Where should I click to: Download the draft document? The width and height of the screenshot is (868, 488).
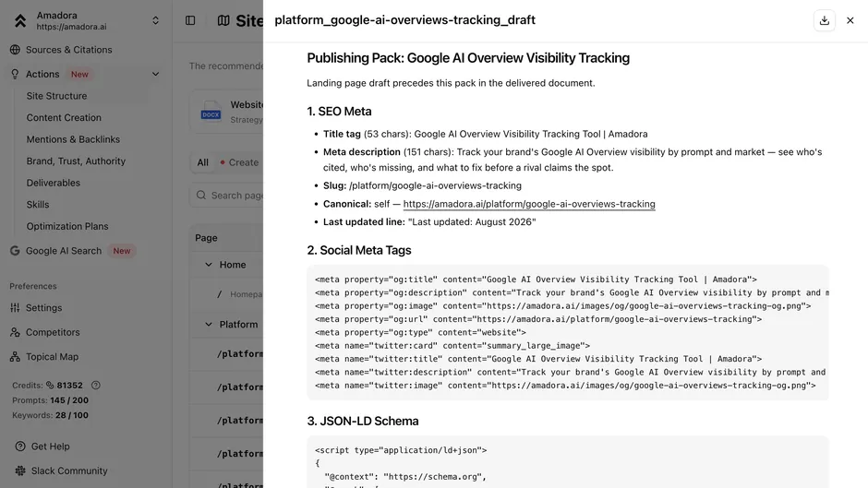click(825, 20)
